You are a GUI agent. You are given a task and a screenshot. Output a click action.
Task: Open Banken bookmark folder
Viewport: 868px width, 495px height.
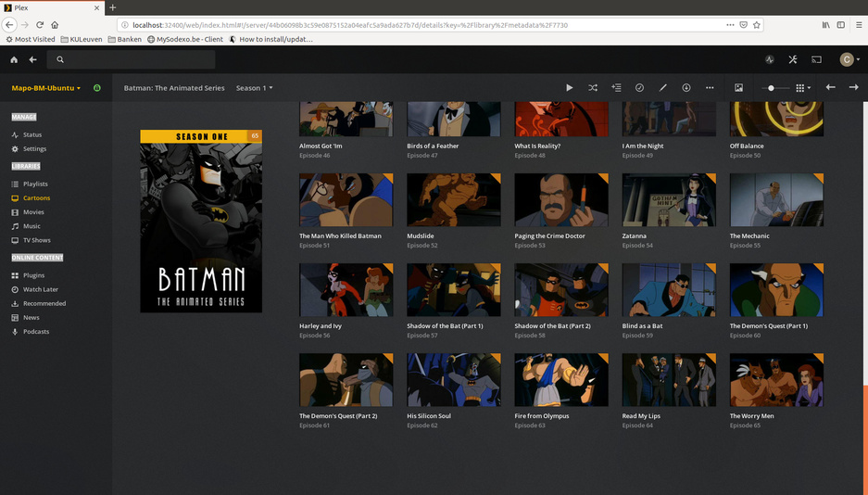[x=124, y=39]
